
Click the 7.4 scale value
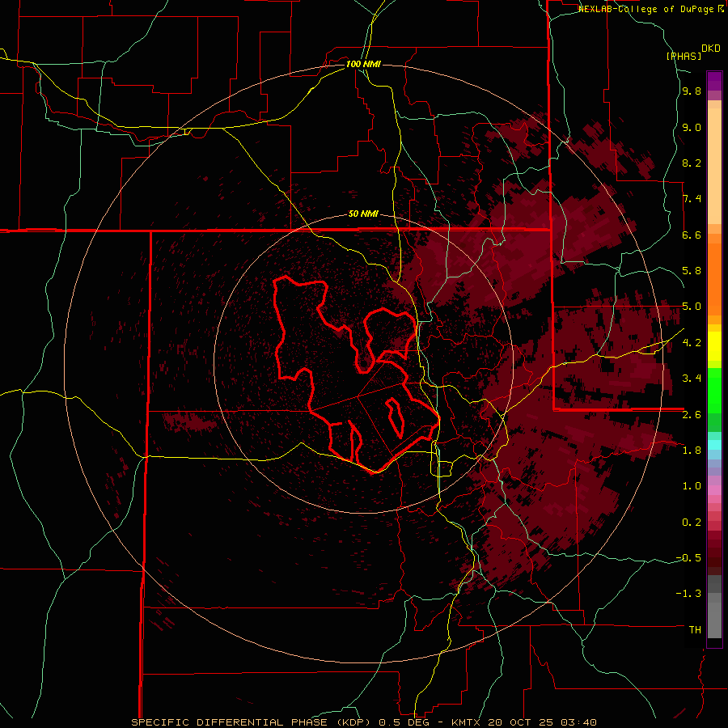tap(692, 199)
